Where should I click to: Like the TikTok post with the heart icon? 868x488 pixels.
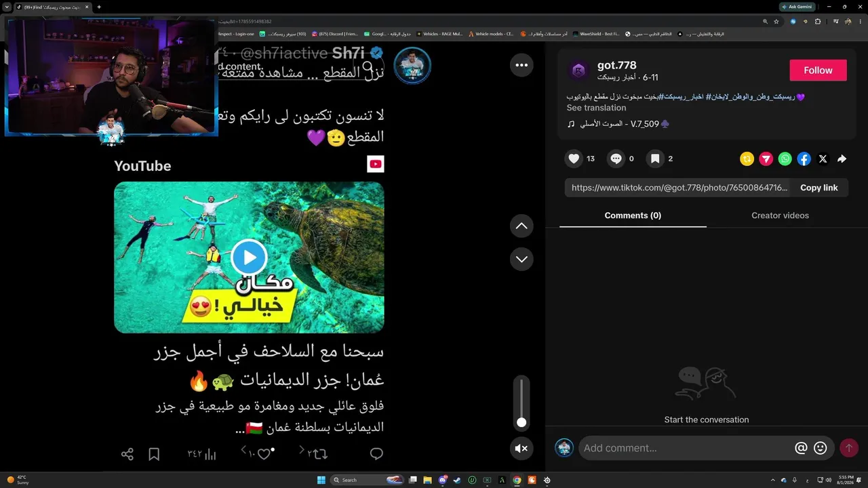(x=574, y=159)
